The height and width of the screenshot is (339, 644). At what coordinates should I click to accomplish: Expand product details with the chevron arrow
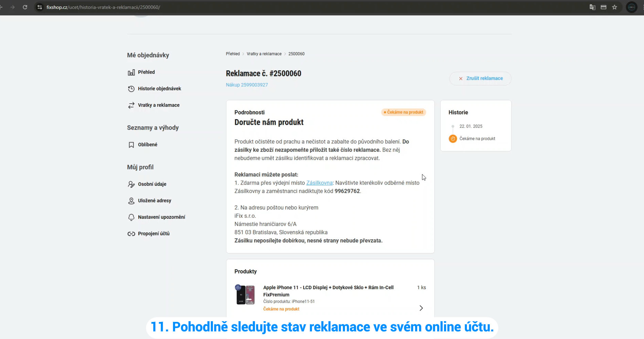coord(421,308)
